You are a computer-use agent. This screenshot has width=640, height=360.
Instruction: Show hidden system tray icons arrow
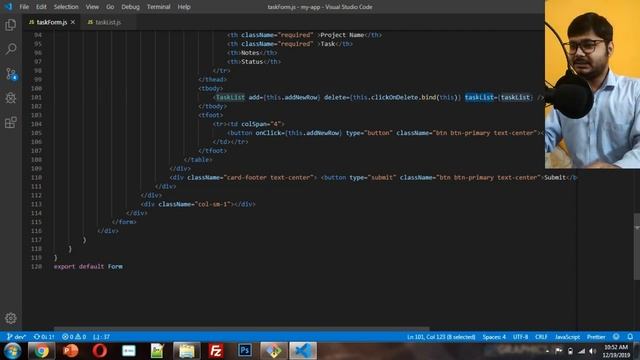(x=547, y=351)
